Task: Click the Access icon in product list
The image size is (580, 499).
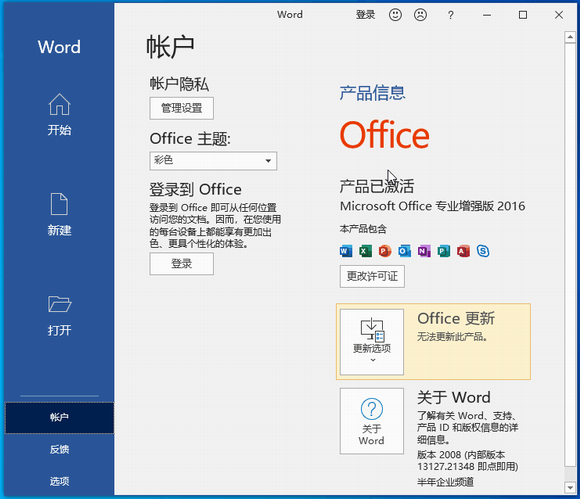Action: point(463,251)
